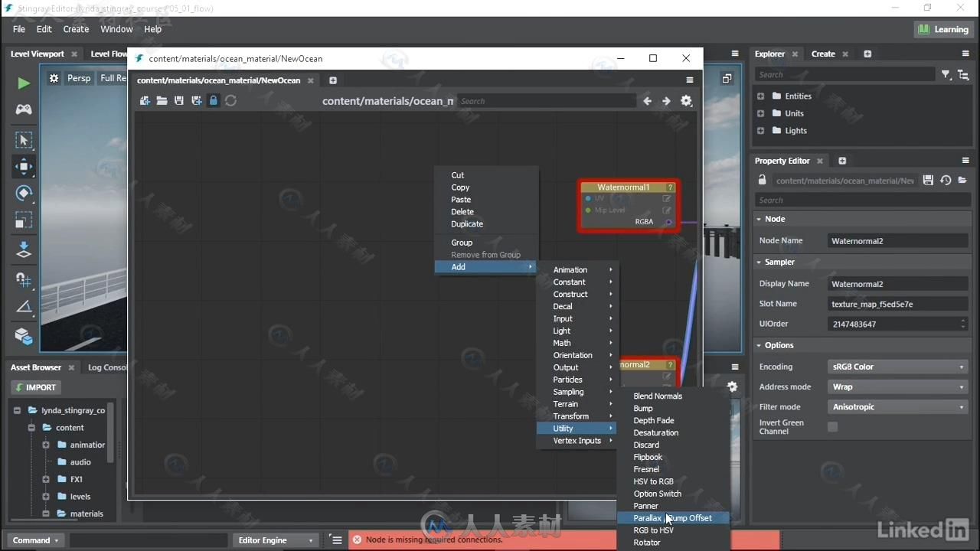
Task: Open the Encoding sRGB Color dropdown
Action: click(x=897, y=367)
